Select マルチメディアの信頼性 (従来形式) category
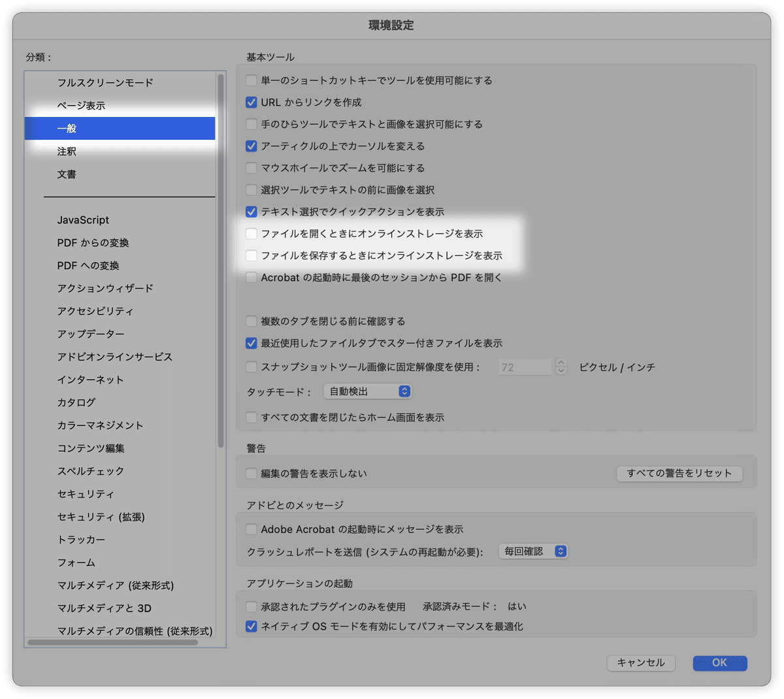 (x=120, y=631)
